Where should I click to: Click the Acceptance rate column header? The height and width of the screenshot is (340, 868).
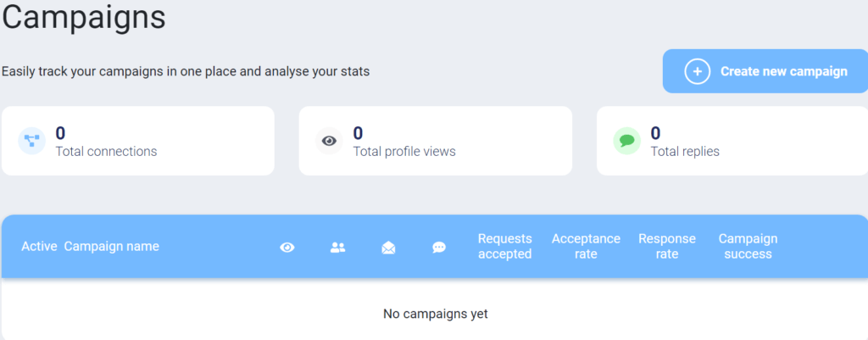click(586, 247)
